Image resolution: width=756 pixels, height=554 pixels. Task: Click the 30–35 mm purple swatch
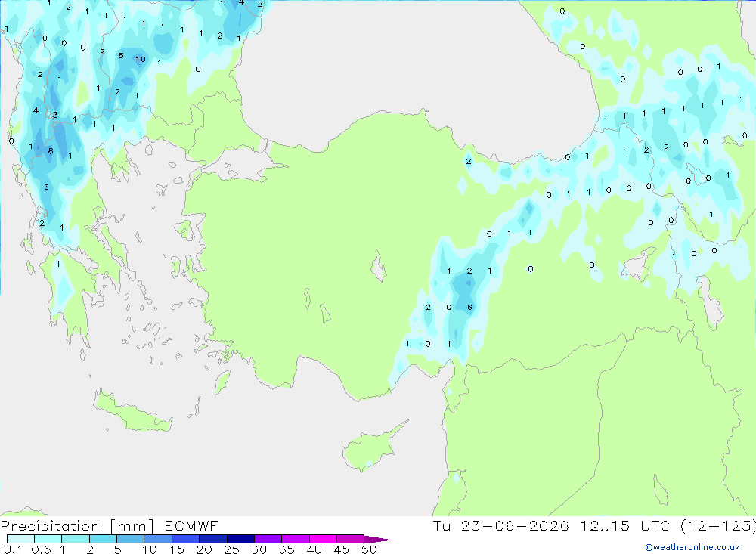pos(268,539)
